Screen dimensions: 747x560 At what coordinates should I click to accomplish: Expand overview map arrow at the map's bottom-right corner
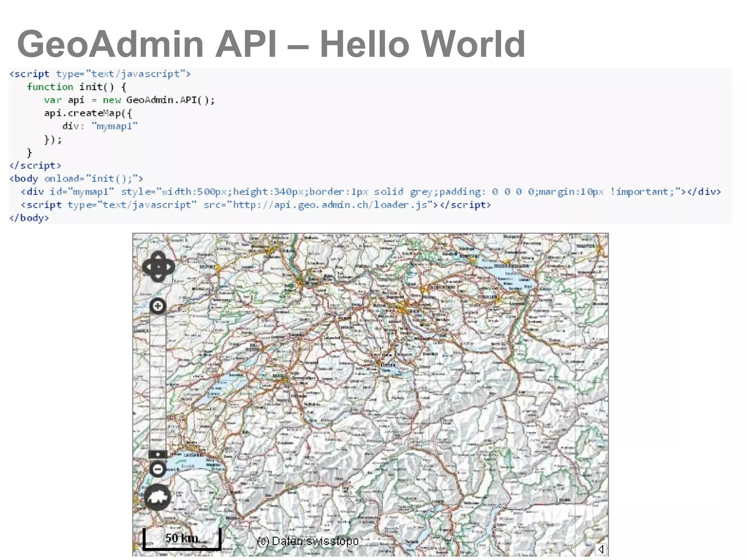pos(601,549)
